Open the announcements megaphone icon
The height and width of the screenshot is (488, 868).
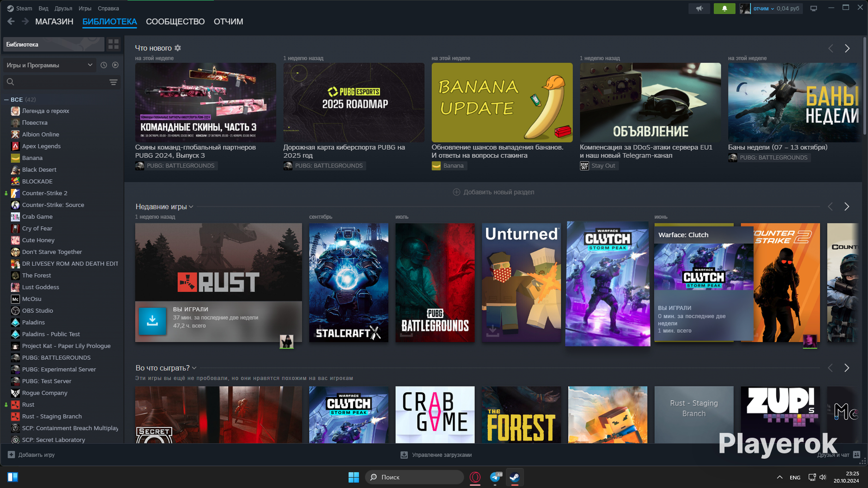[700, 8]
